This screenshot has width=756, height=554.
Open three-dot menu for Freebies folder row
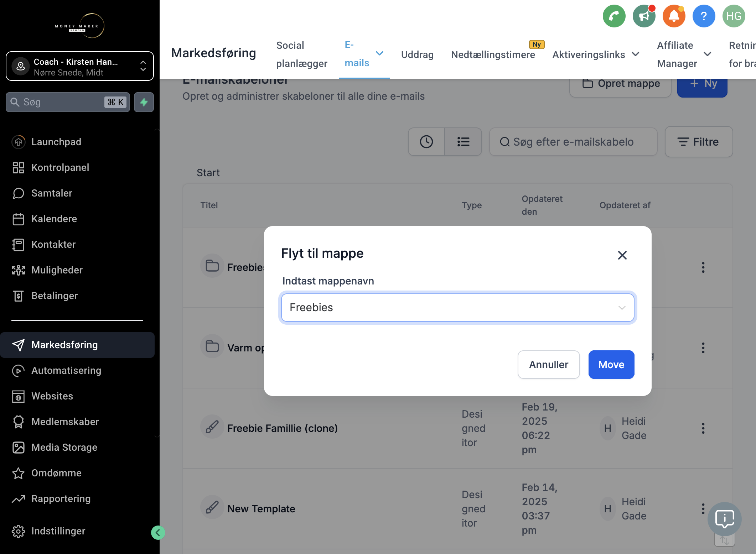[x=703, y=267]
